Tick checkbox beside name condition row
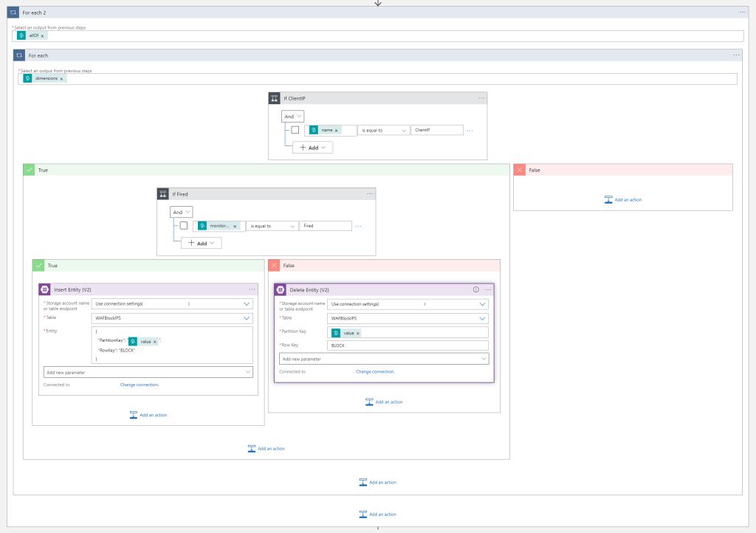756x533 pixels. (x=295, y=130)
